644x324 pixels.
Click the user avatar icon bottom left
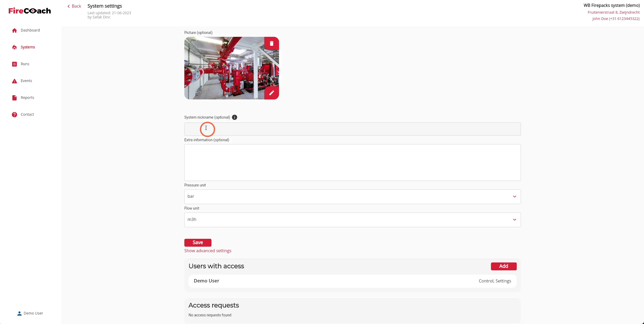coord(19,313)
